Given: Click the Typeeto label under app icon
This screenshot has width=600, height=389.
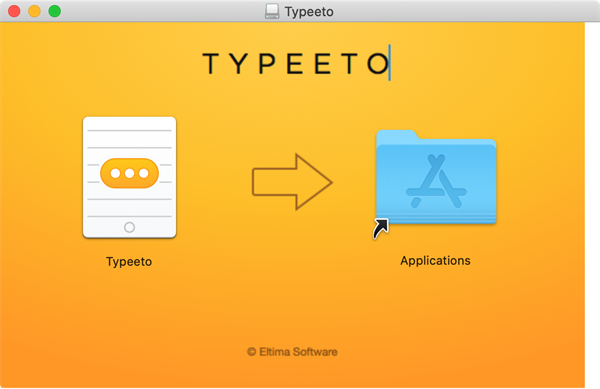Looking at the screenshot, I should [129, 262].
